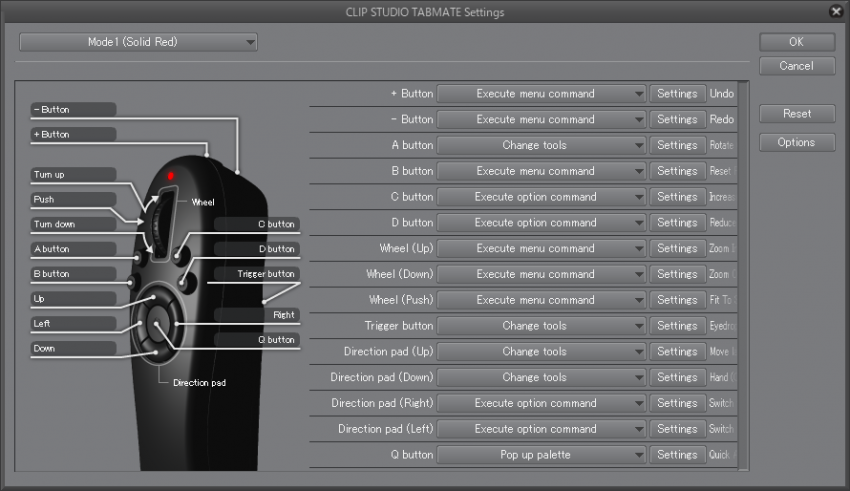Viewport: 850px width, 491px height.
Task: Open the C button action dropdown
Action: pos(541,197)
